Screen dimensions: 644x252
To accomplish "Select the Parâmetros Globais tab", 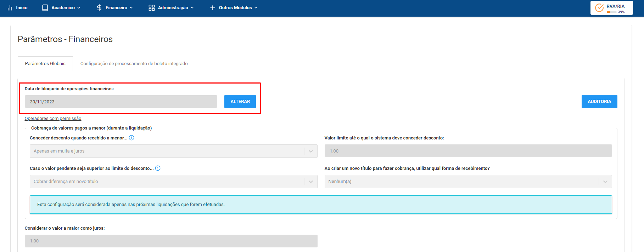I will (x=45, y=64).
